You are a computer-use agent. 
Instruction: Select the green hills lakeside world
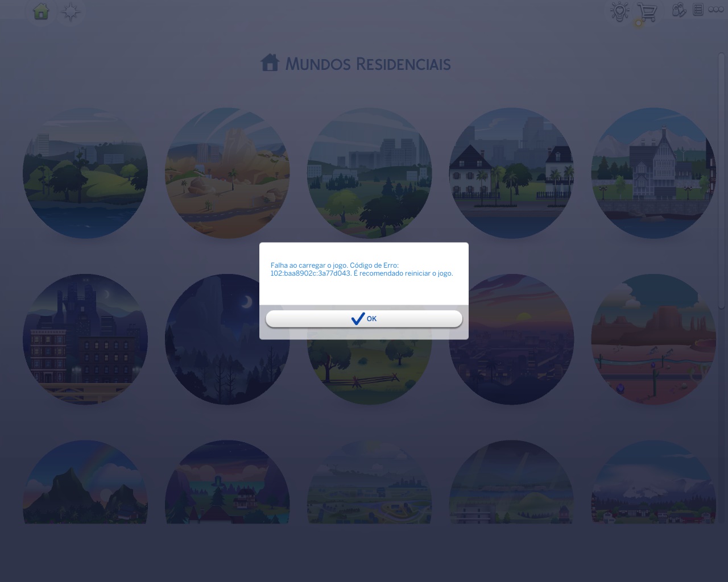pos(85,173)
